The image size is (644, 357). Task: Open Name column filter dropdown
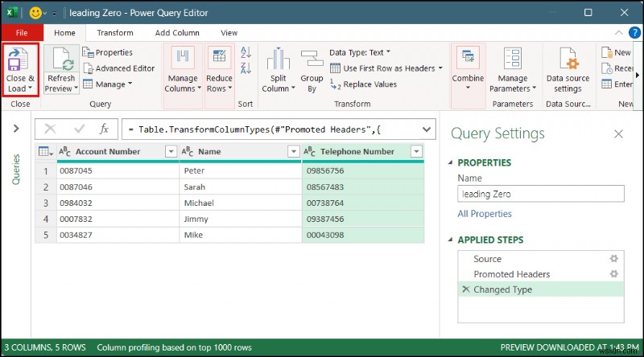pos(293,152)
